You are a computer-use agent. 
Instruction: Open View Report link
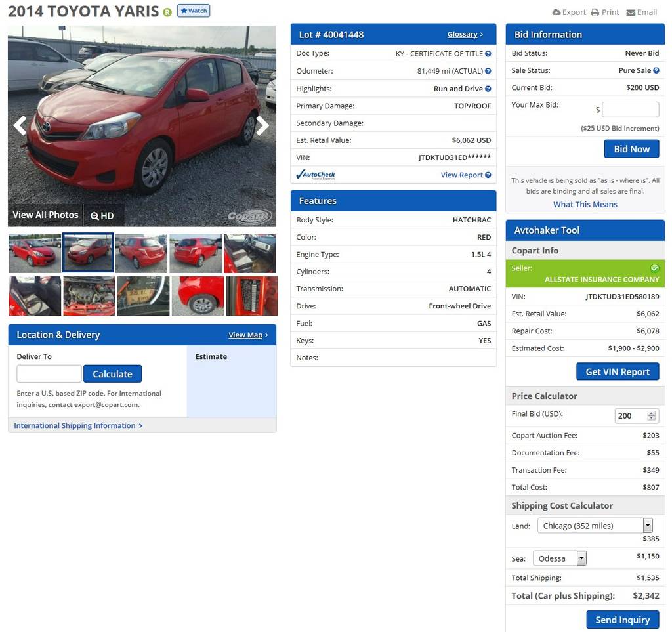(461, 175)
